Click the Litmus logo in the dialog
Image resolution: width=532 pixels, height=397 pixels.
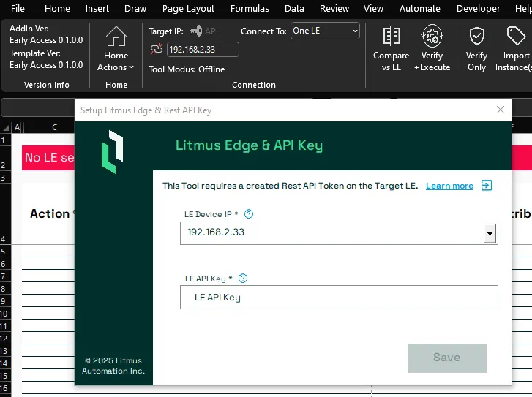click(112, 151)
